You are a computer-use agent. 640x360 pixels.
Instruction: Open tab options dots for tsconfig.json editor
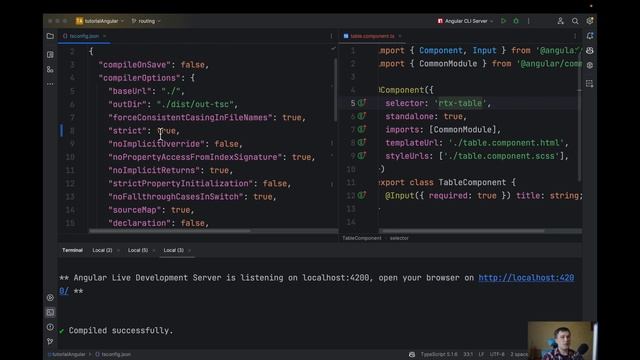click(x=331, y=36)
